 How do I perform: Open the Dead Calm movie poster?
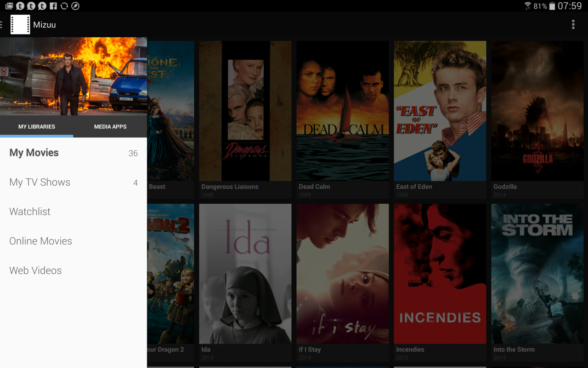(343, 111)
